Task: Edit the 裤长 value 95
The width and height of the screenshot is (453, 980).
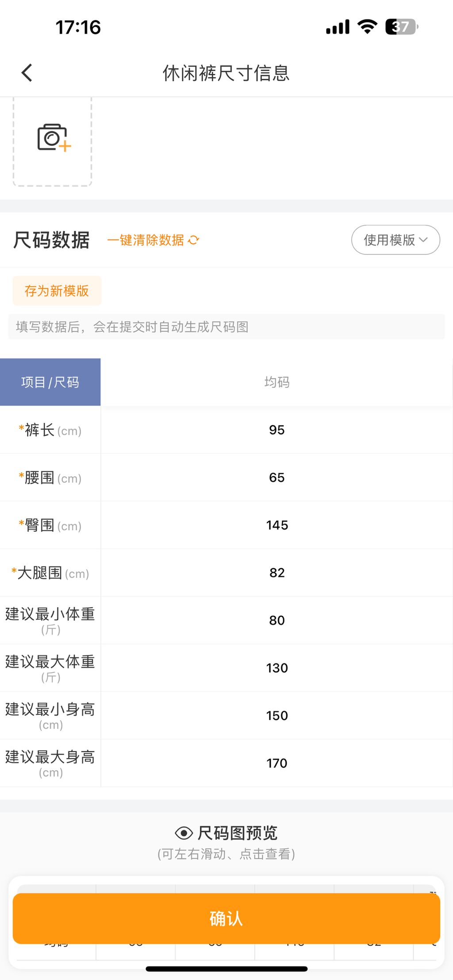Action: pyautogui.click(x=277, y=430)
